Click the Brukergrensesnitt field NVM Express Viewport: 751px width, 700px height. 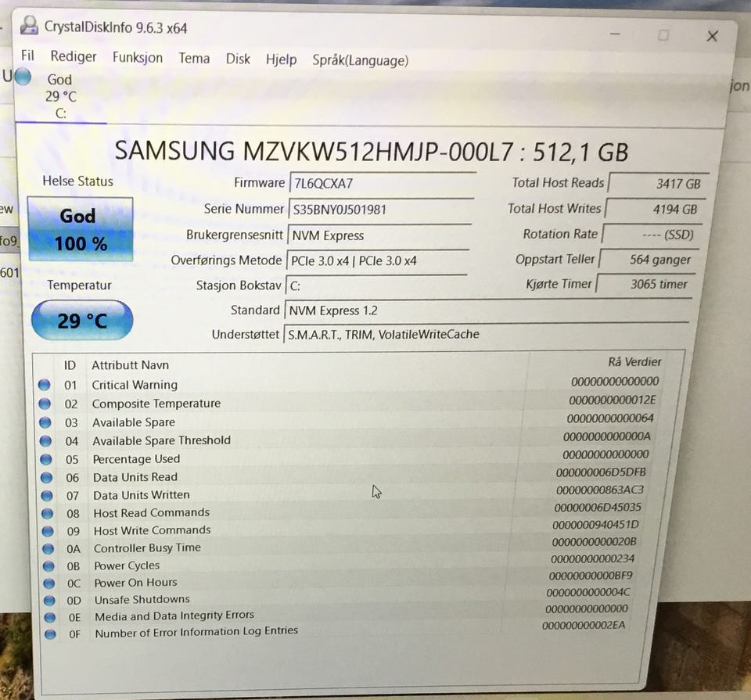[x=379, y=235]
